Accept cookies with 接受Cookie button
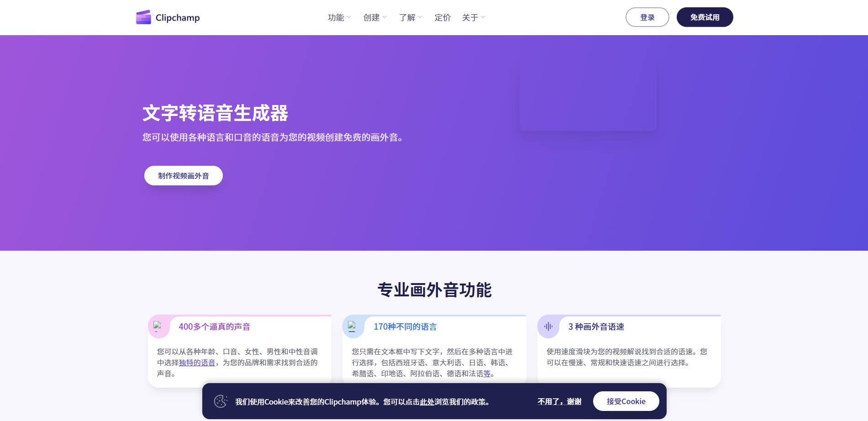Screen dimensions: 868x421 [626, 401]
